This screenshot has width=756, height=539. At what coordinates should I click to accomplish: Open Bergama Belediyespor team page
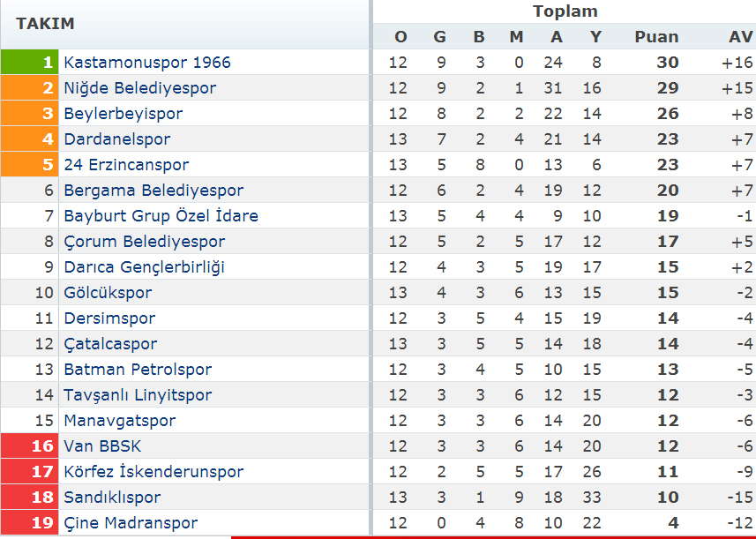(153, 191)
